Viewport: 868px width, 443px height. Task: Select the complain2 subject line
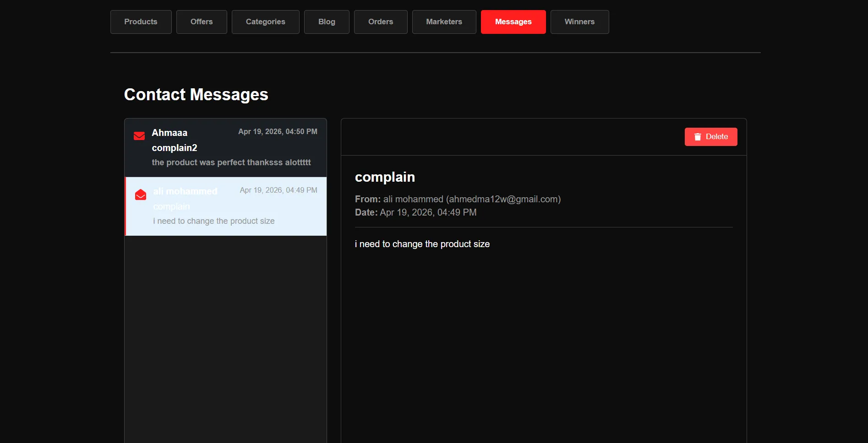[x=175, y=148]
